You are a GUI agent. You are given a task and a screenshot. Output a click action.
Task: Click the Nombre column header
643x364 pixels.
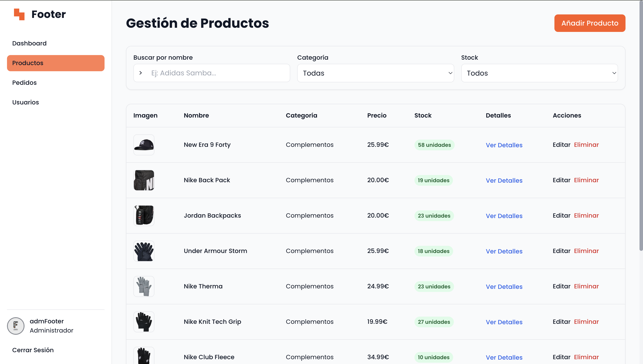[196, 116]
